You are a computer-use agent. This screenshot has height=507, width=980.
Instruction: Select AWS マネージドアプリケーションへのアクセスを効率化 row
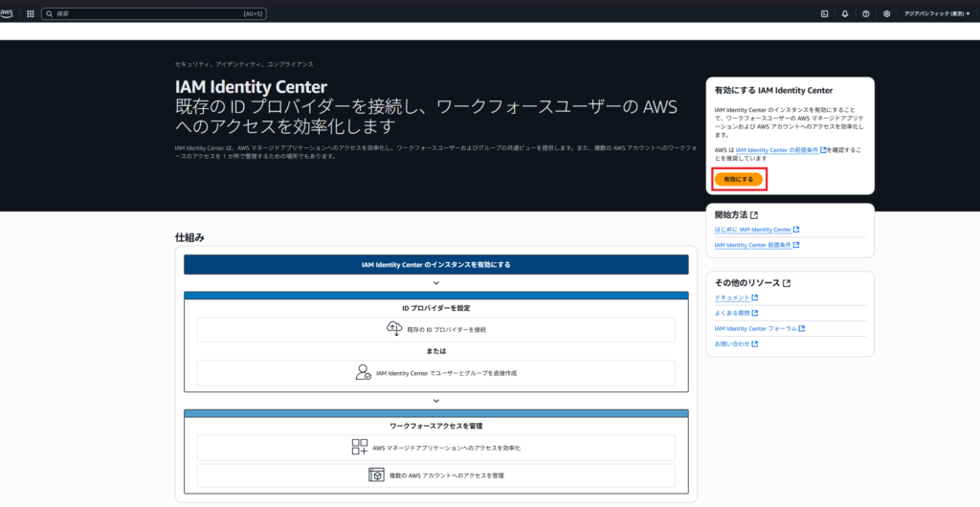click(x=436, y=448)
